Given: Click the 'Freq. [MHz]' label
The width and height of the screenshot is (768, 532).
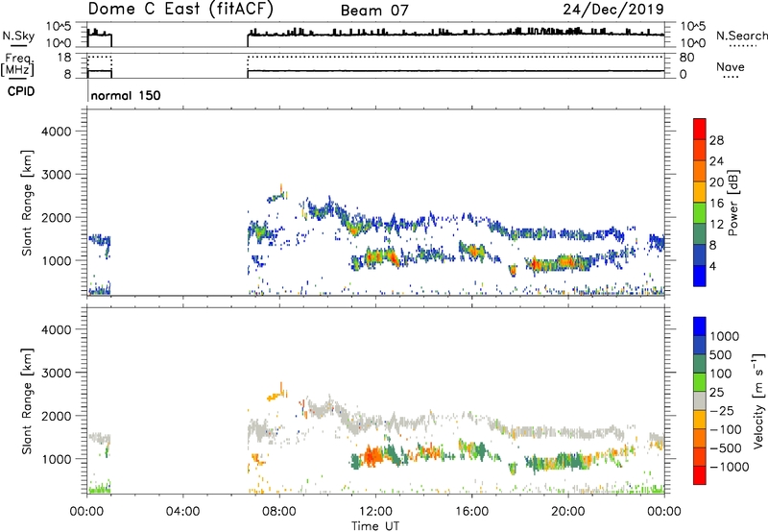Looking at the screenshot, I should pos(17,65).
